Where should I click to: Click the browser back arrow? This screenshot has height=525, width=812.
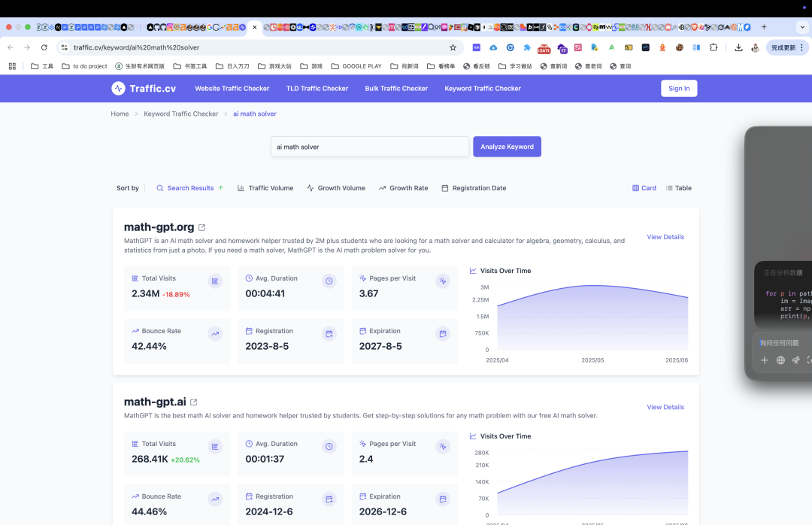[11, 47]
